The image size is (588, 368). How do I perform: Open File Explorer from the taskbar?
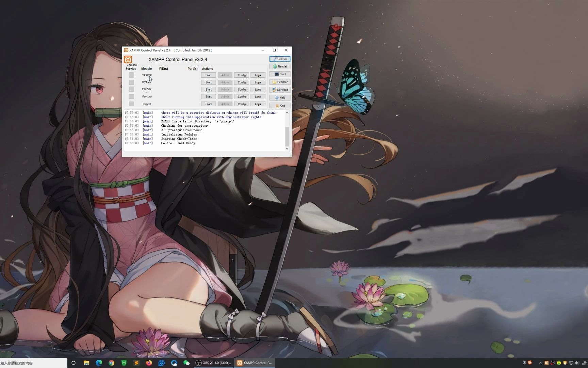pos(86,363)
